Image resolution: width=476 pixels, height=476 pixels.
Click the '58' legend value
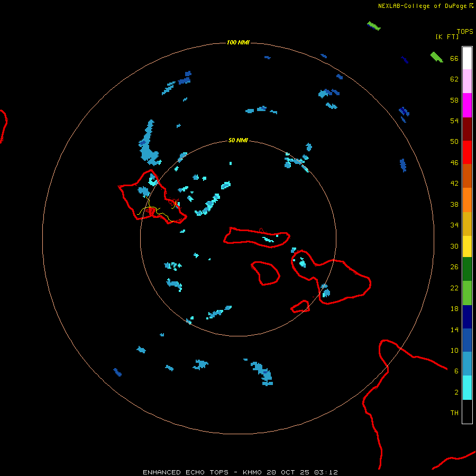(454, 100)
